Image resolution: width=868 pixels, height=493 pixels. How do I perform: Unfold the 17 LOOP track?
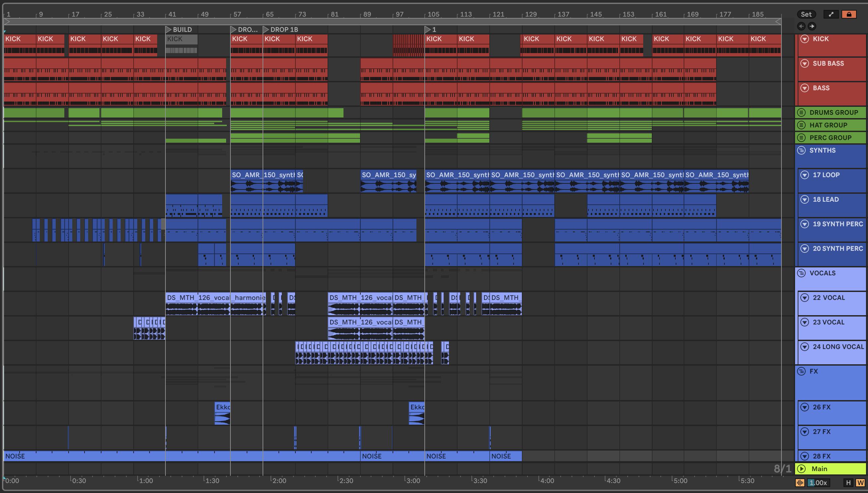coord(805,175)
